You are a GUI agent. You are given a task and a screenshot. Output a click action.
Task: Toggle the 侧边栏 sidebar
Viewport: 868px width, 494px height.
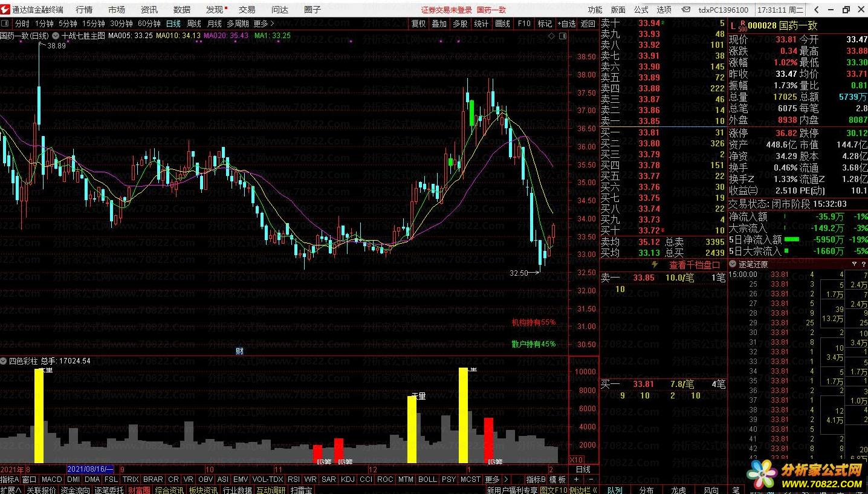click(584, 490)
